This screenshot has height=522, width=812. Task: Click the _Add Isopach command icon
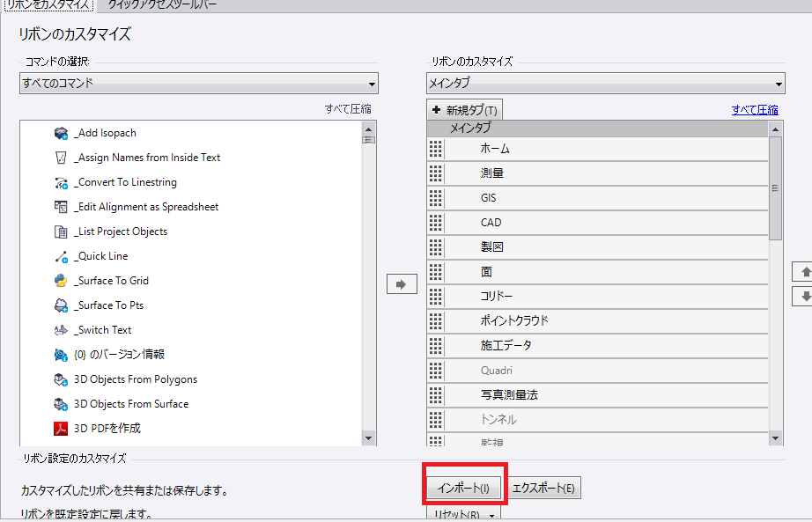click(x=61, y=133)
